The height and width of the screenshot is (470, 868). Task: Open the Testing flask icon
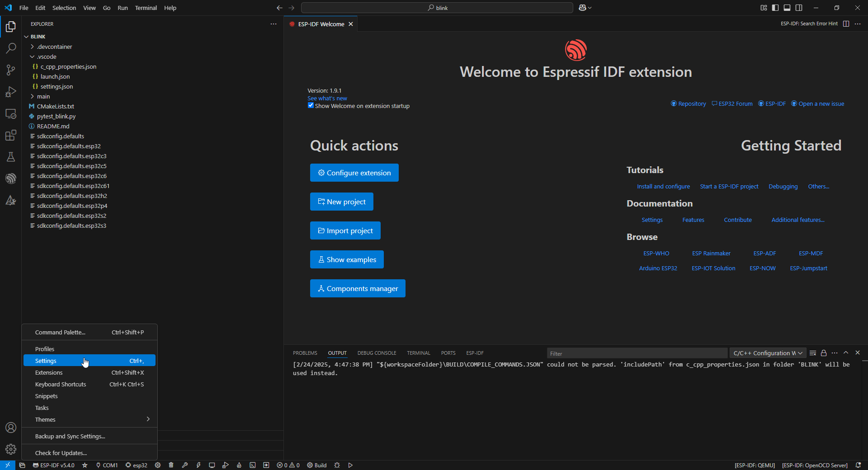tap(11, 157)
